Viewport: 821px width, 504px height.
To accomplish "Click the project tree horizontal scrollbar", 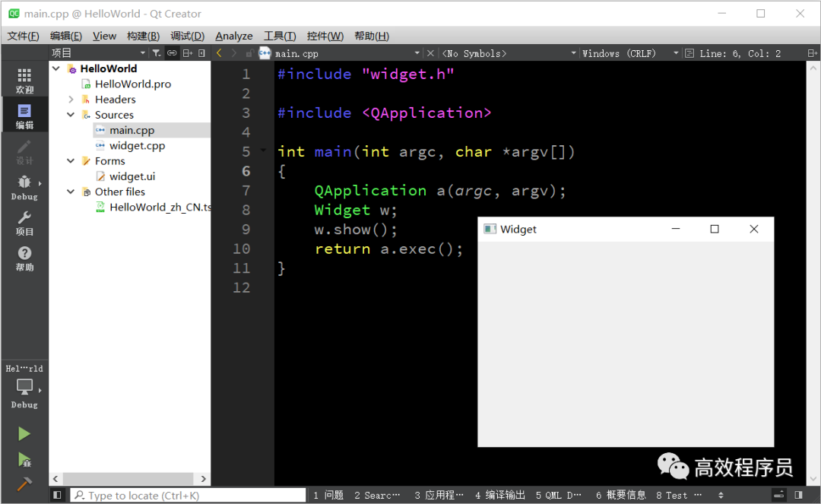I will tap(128, 479).
